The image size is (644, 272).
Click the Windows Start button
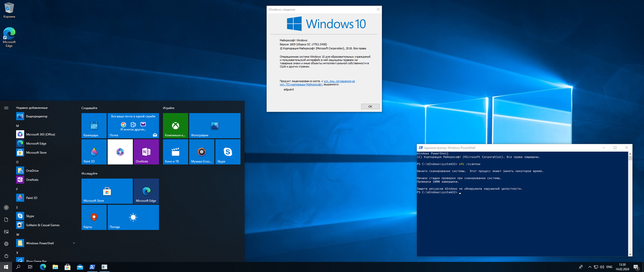point(6,267)
